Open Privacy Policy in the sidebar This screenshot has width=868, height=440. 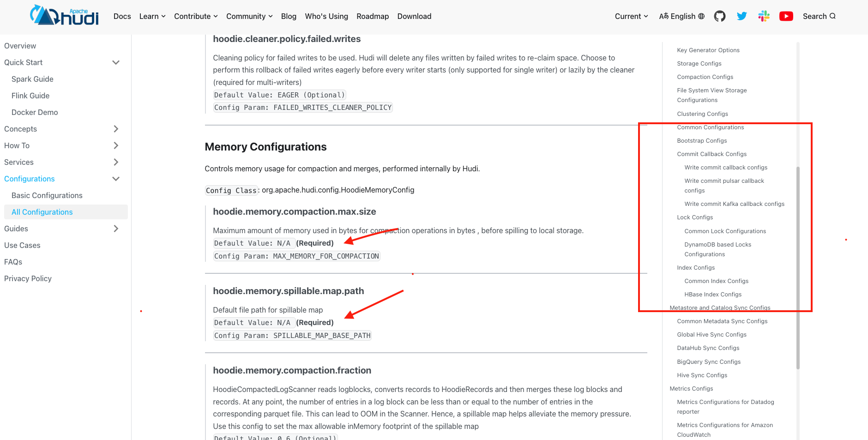[28, 278]
